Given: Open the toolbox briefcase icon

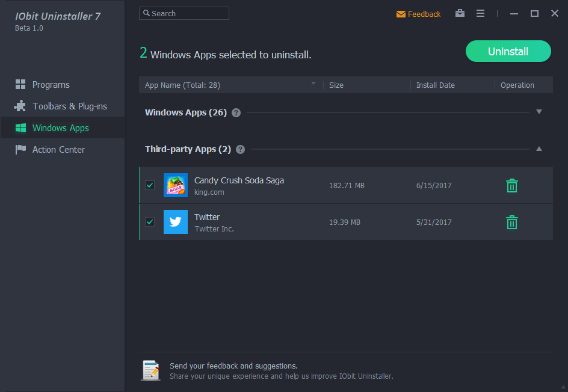Looking at the screenshot, I should click(x=460, y=13).
